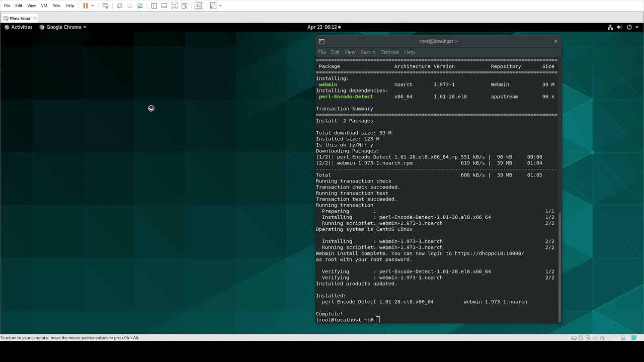This screenshot has width=644, height=362.
Task: Open terminal Search menu
Action: 368,52
